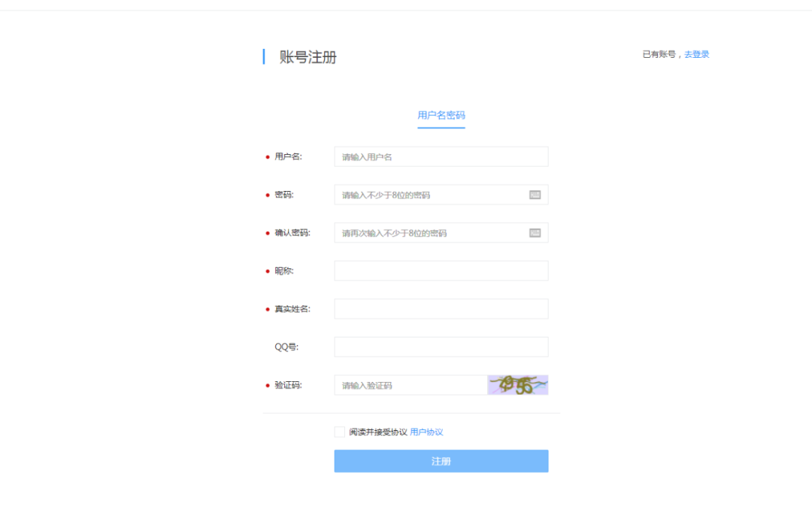
Task: Open virtual keyboard icon in 确认密码 field
Action: tap(535, 233)
